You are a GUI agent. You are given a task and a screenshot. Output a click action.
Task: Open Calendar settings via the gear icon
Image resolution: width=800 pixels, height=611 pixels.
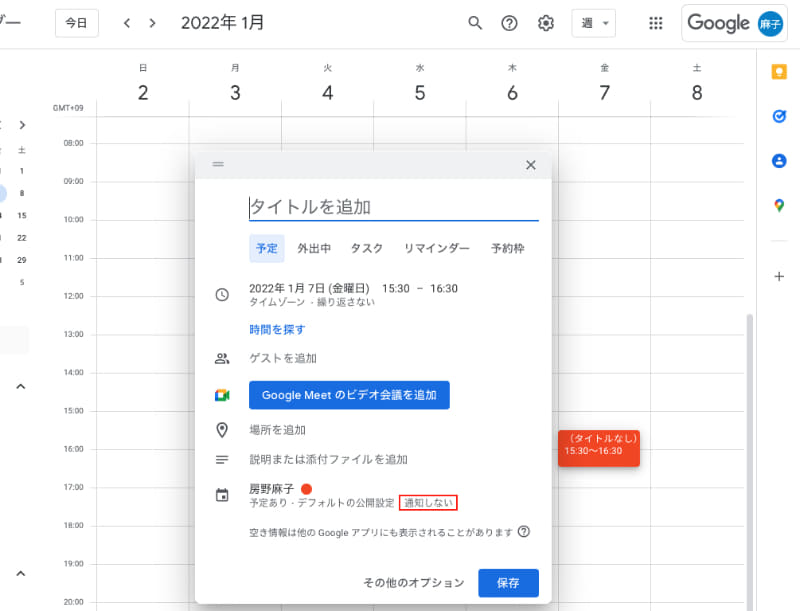[545, 22]
